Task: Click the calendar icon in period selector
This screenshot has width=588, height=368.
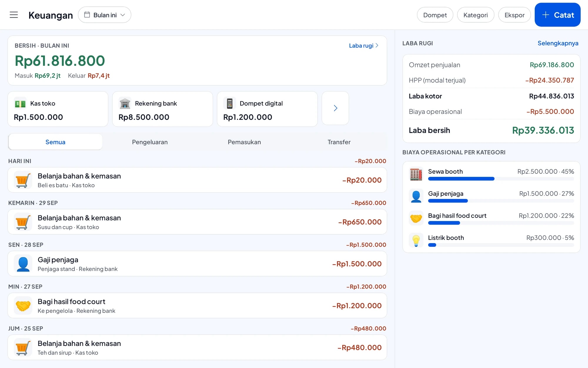Action: click(87, 15)
